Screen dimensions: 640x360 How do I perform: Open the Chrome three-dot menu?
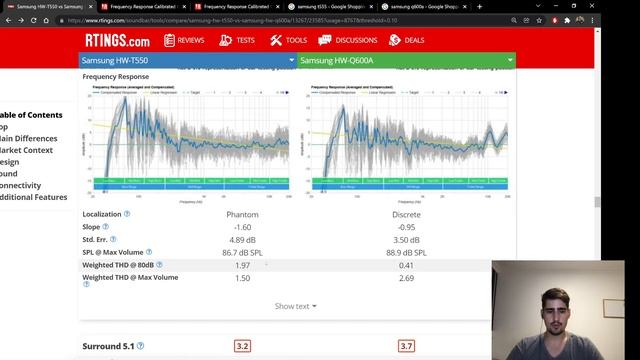pos(592,20)
